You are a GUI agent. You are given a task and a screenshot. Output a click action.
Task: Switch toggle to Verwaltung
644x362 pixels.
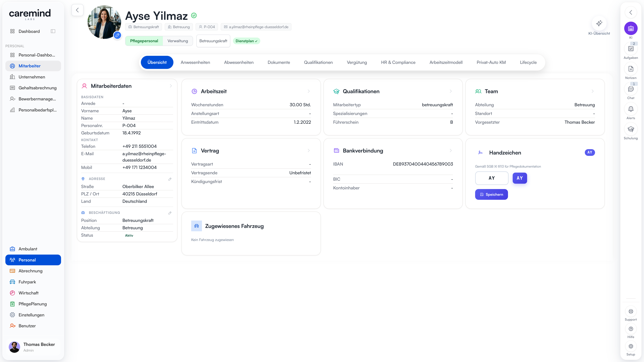pos(177,41)
